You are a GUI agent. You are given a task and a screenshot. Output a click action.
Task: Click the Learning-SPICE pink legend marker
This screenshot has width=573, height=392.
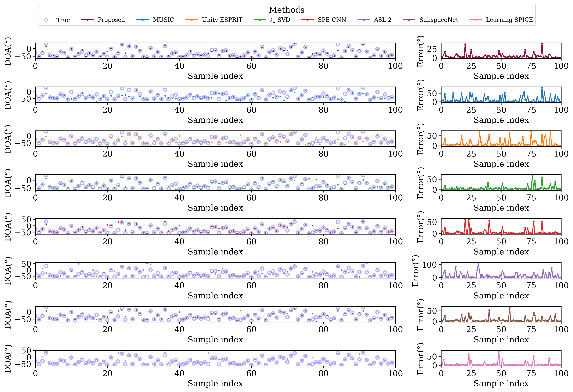[476, 20]
